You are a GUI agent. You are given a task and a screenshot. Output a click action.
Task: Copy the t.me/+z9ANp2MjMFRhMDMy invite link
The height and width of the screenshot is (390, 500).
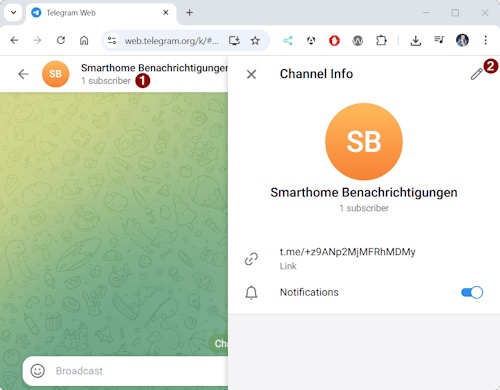click(348, 252)
